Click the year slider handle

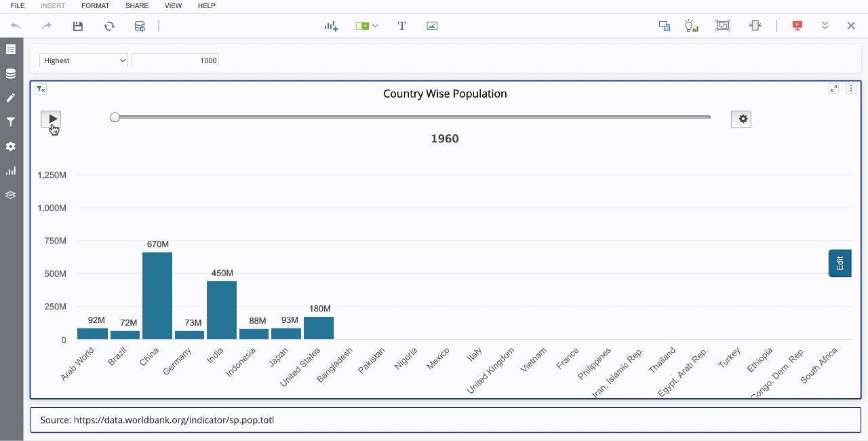click(115, 117)
